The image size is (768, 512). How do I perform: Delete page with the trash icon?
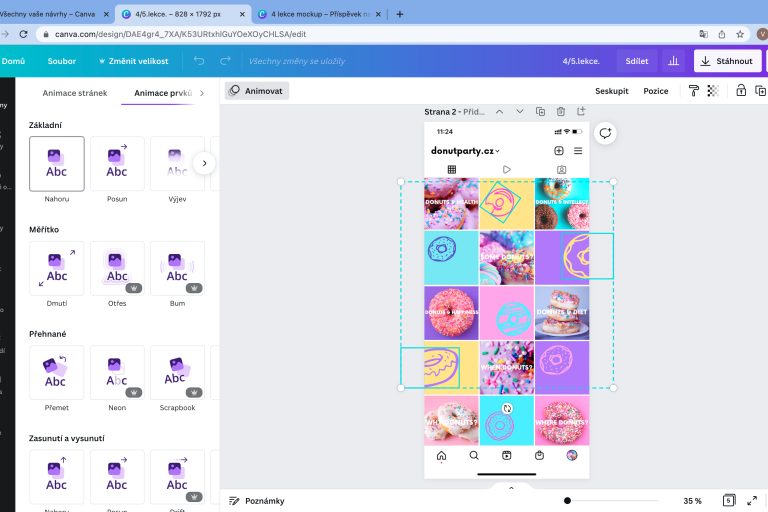(561, 111)
